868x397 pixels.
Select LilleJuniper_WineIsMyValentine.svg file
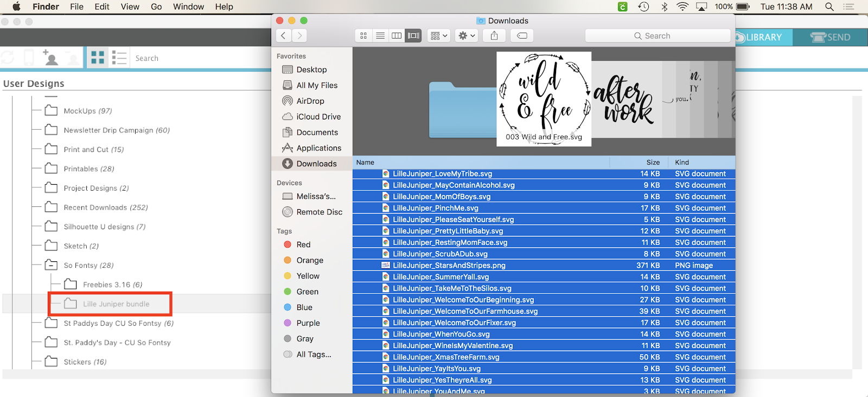[x=544, y=345]
